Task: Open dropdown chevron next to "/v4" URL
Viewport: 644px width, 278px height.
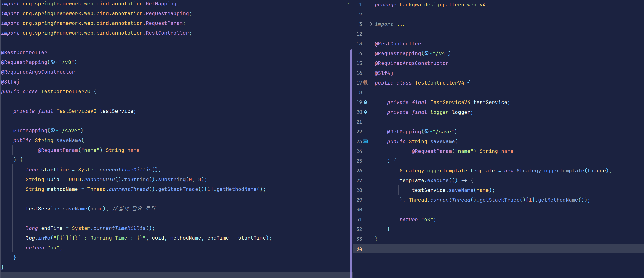Action: (x=431, y=53)
